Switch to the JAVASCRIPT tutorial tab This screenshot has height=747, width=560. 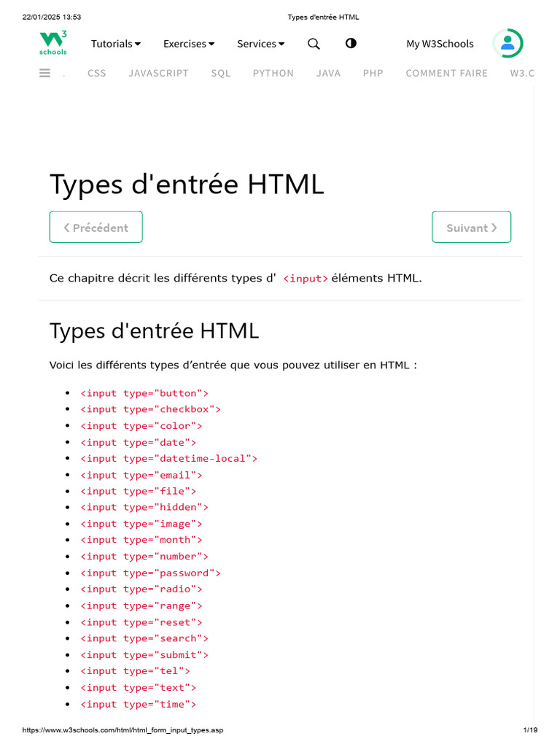click(158, 73)
